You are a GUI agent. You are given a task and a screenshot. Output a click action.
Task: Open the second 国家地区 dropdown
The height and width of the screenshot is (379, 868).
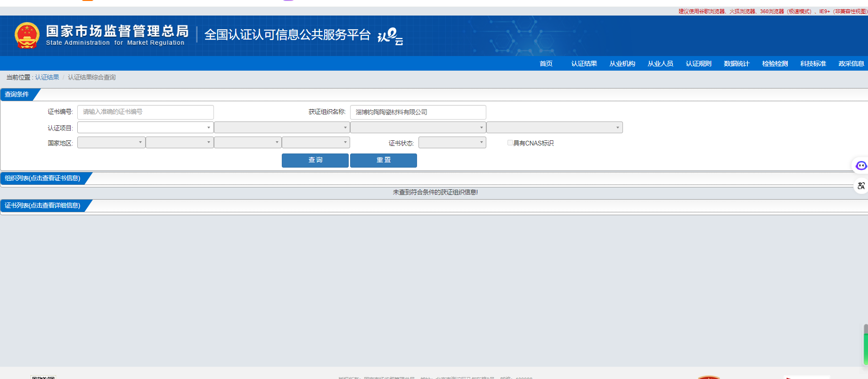tap(180, 143)
